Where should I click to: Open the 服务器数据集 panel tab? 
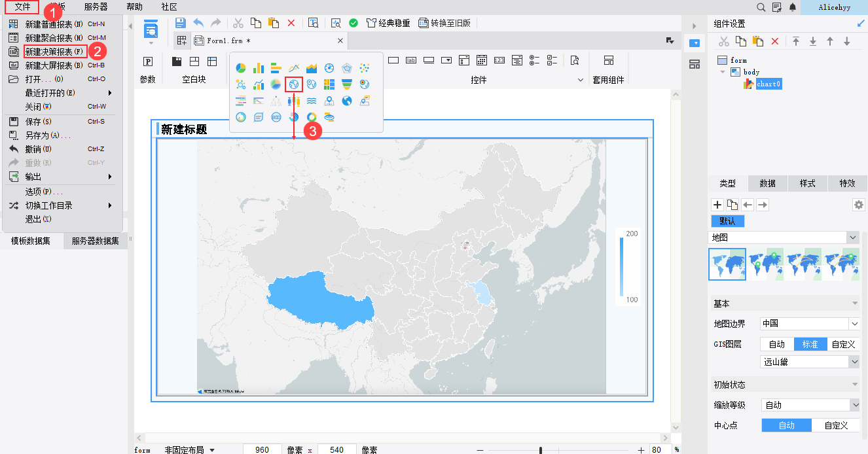point(96,241)
